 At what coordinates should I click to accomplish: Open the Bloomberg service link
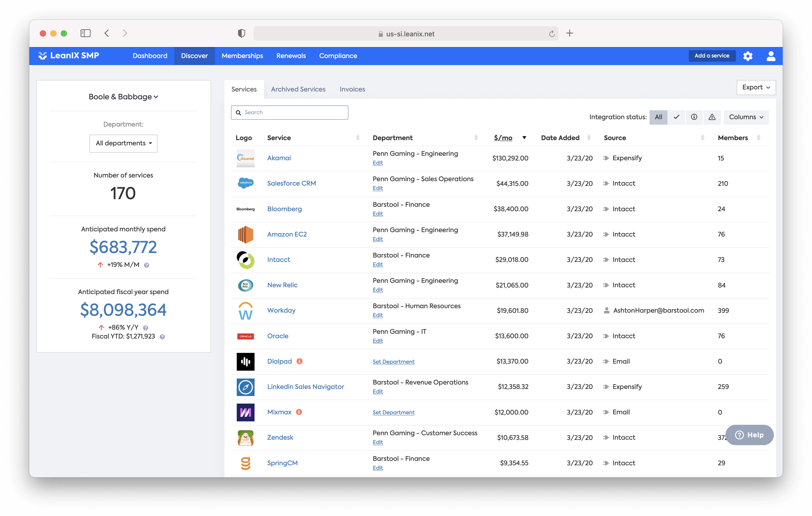pyautogui.click(x=284, y=209)
